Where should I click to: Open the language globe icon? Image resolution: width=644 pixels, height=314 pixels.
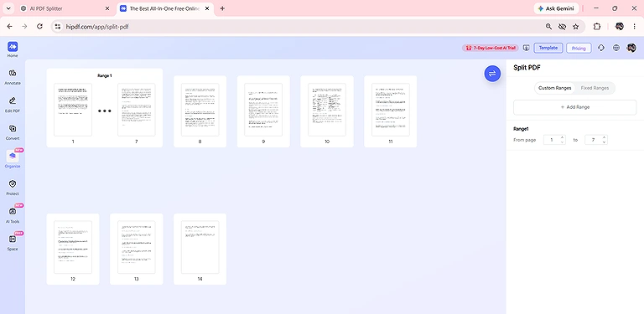pos(616,48)
